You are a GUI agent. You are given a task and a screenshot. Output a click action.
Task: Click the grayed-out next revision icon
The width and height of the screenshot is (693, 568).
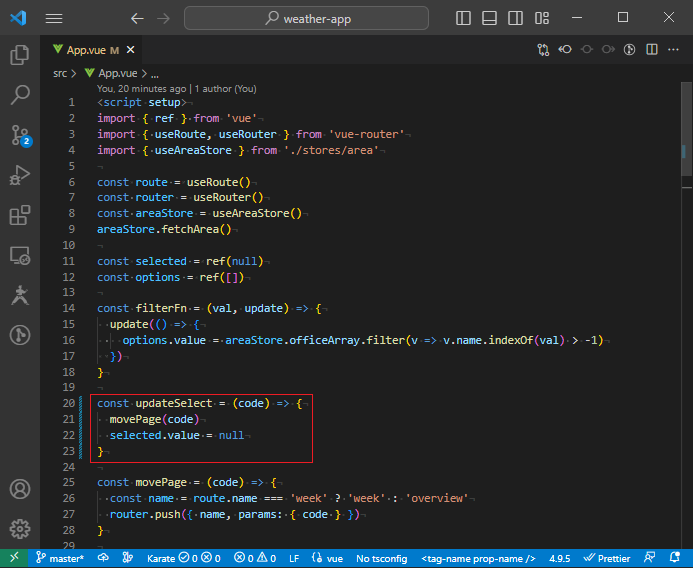point(608,50)
